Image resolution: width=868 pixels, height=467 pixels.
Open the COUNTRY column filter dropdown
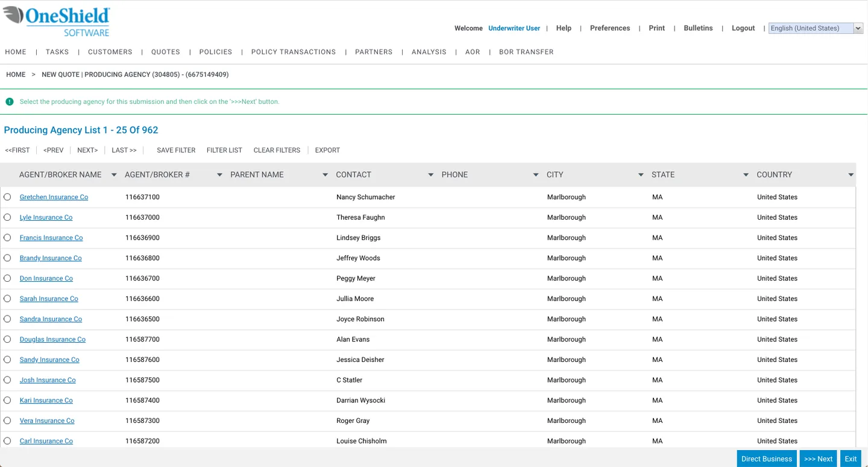tap(851, 174)
